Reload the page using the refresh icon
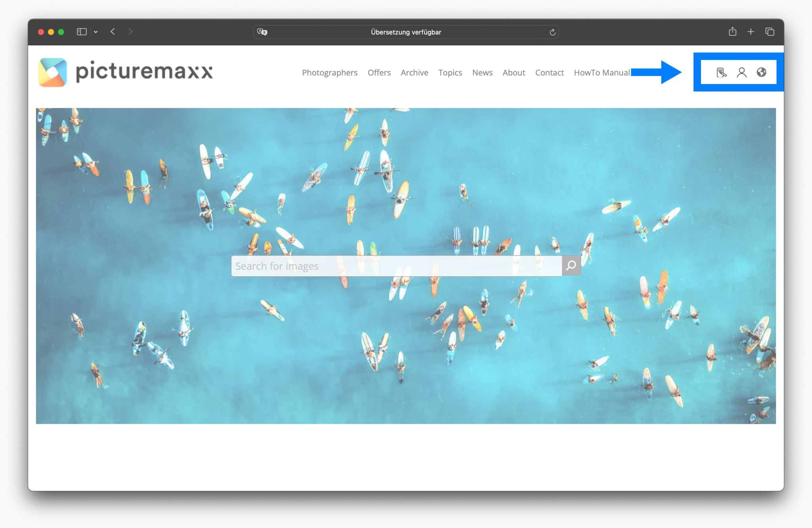812x528 pixels. tap(552, 32)
